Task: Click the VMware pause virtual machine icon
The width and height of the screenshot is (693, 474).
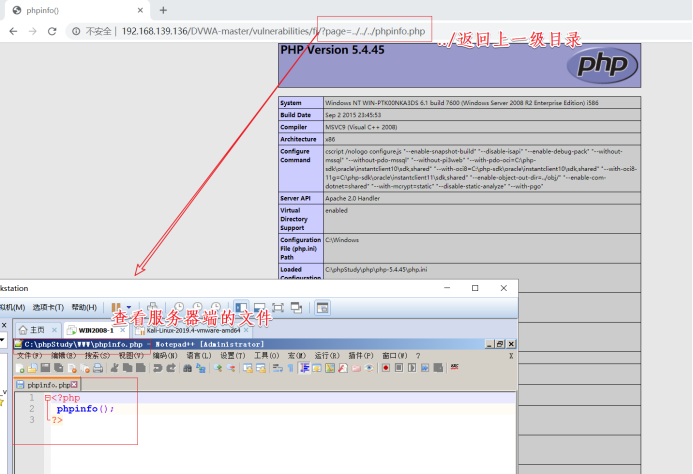Action: coord(116,307)
